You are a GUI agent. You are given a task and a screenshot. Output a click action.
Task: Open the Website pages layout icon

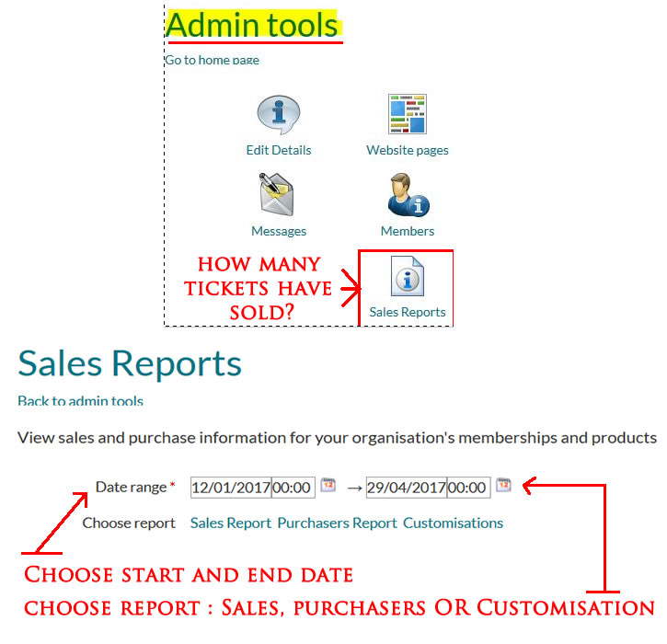pos(407,115)
